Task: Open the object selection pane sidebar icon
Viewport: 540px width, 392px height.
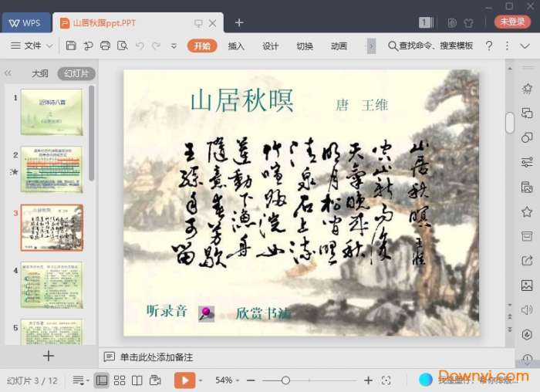Action: pyautogui.click(x=527, y=113)
